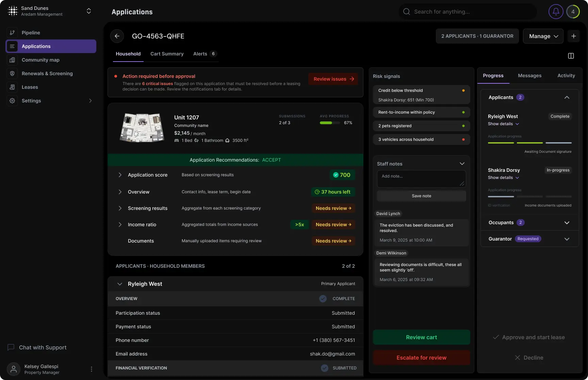Click Needs review for Screening results
588x380 pixels.
(333, 208)
